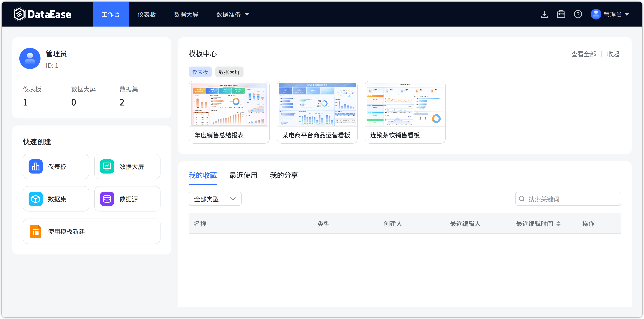Create a new 数据源 via quick create

click(x=127, y=199)
